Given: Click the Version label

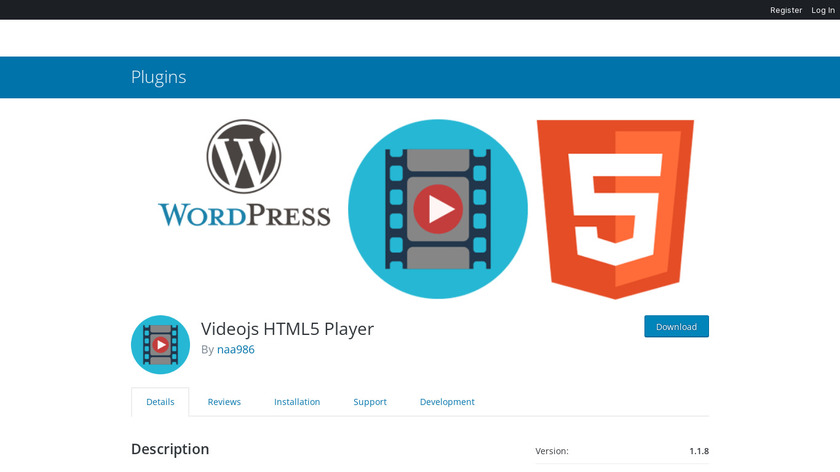Looking at the screenshot, I should (552, 451).
